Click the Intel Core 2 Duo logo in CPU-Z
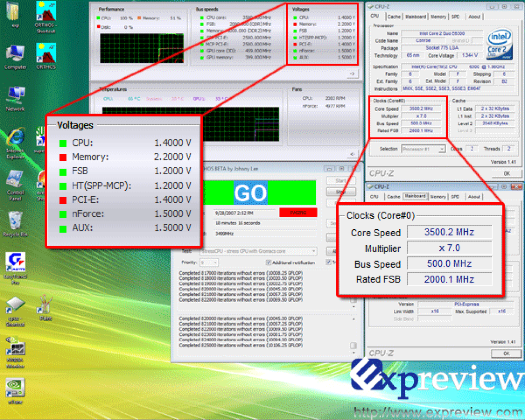This screenshot has width=525, height=420. point(499,43)
